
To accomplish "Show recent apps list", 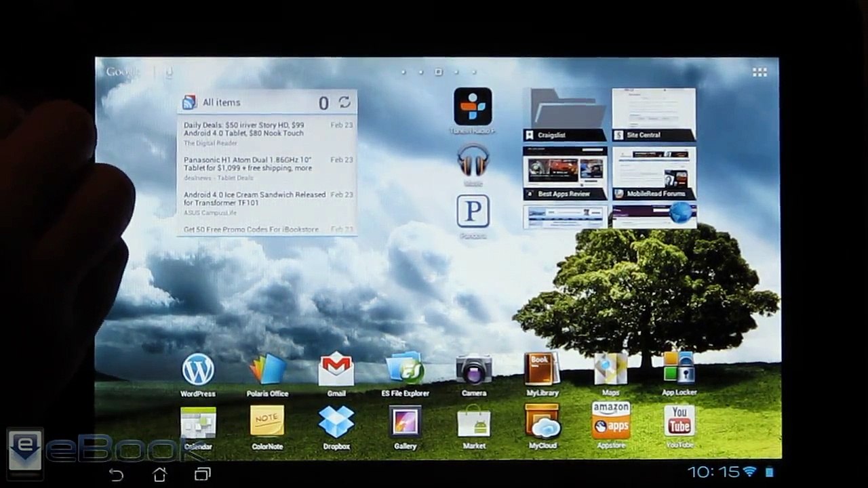I will point(202,474).
